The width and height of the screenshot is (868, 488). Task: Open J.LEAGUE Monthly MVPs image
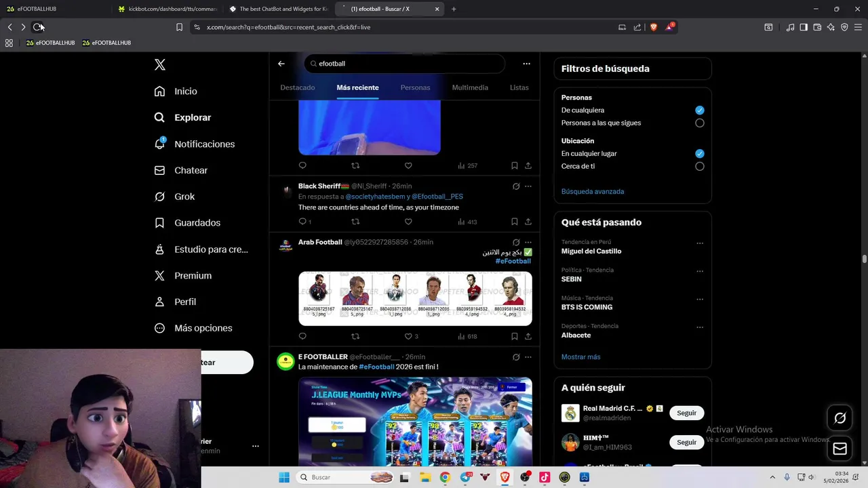point(415,422)
